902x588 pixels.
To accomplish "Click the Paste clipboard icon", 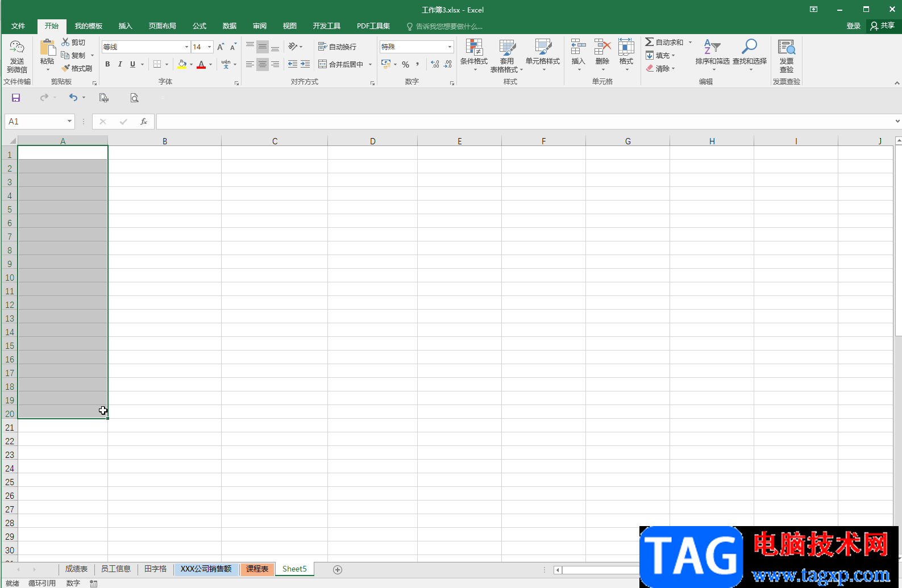I will coord(47,48).
